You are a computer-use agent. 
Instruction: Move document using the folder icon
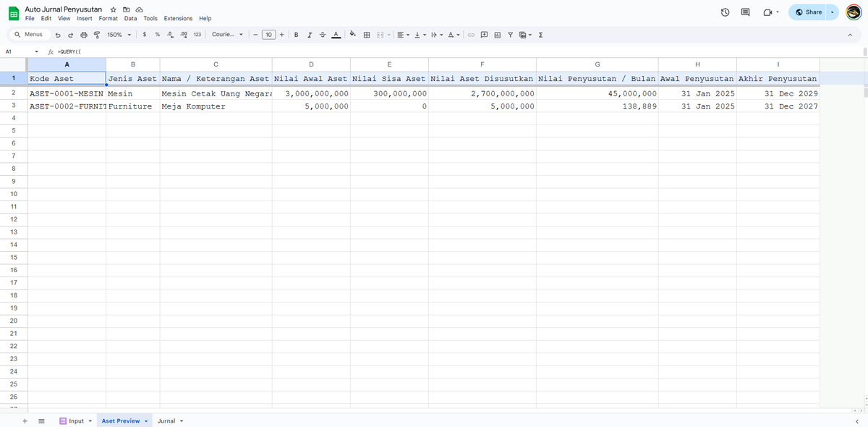click(127, 9)
